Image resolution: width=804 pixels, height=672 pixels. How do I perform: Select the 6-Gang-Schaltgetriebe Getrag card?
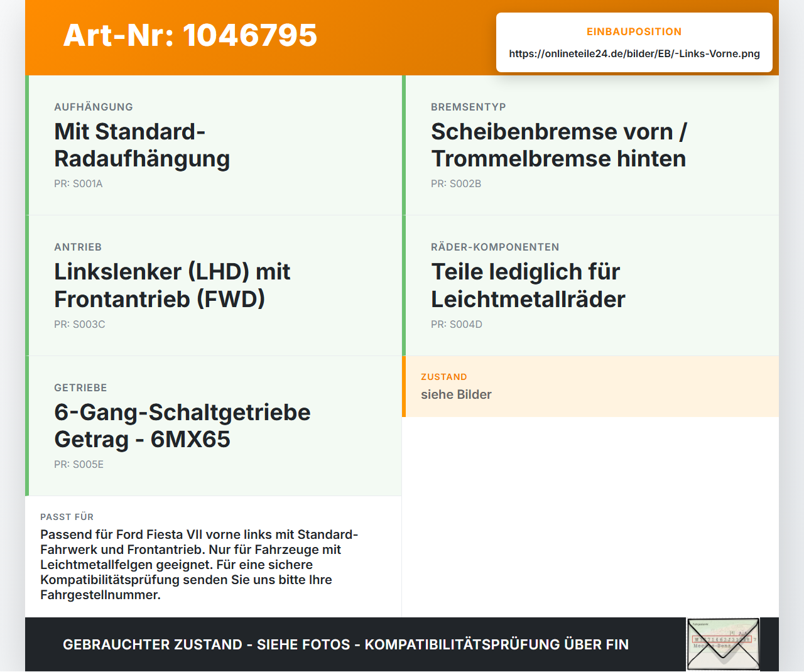click(x=214, y=426)
